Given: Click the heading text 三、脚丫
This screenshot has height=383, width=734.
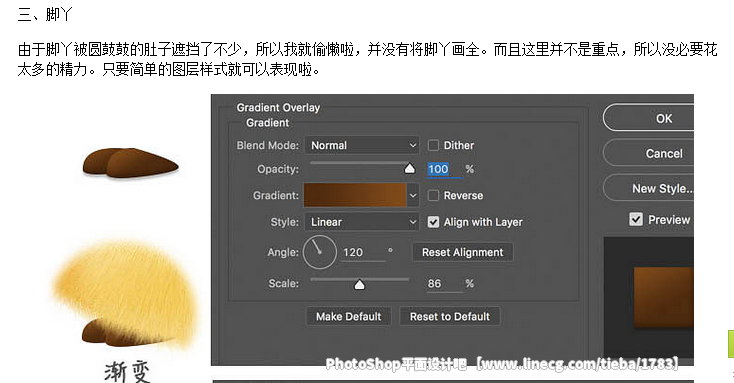Looking at the screenshot, I should click(45, 15).
